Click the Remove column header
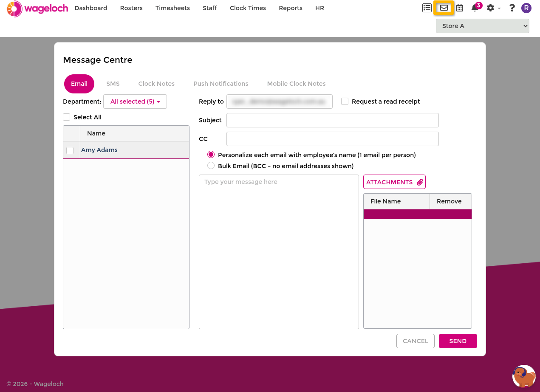Viewport: 540px width, 392px height. pyautogui.click(x=451, y=201)
